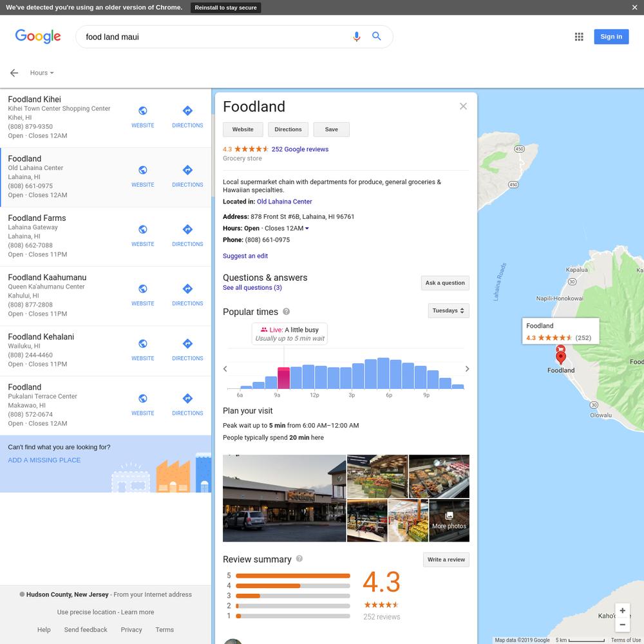Click the Website button in Foodland panel
This screenshot has width=644, height=644.
243,129
